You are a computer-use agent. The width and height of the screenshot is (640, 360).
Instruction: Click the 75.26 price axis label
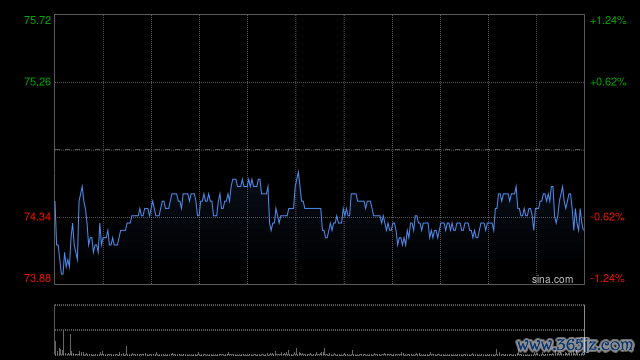pyautogui.click(x=38, y=82)
